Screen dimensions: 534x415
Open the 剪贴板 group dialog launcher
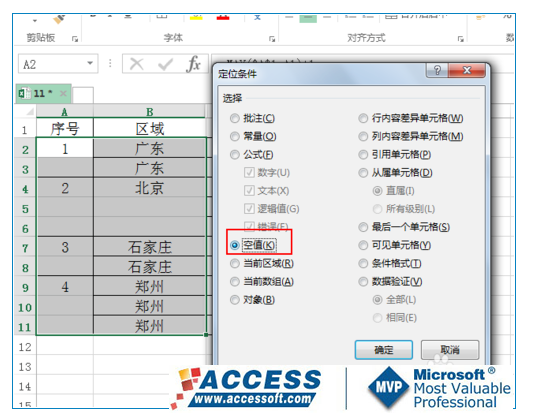pos(75,39)
